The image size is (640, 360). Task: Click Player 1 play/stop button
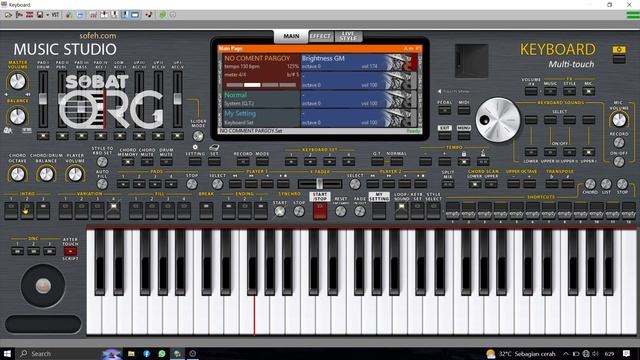tap(283, 184)
